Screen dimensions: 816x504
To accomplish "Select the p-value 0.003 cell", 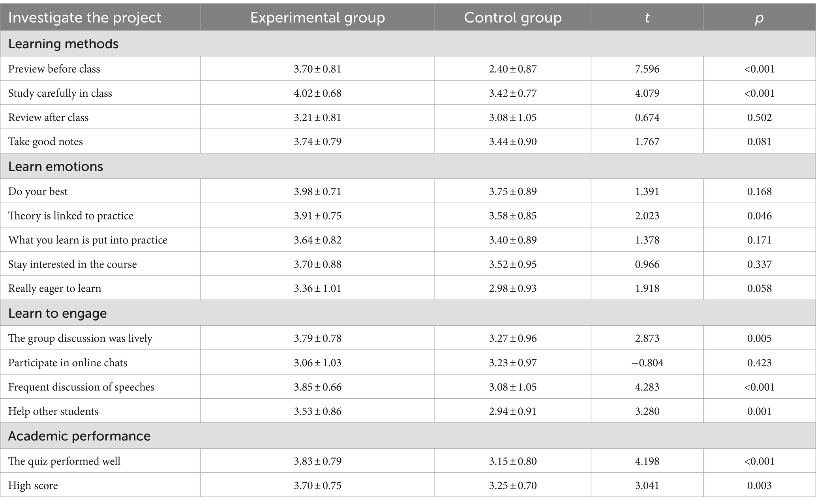I will point(759,485).
